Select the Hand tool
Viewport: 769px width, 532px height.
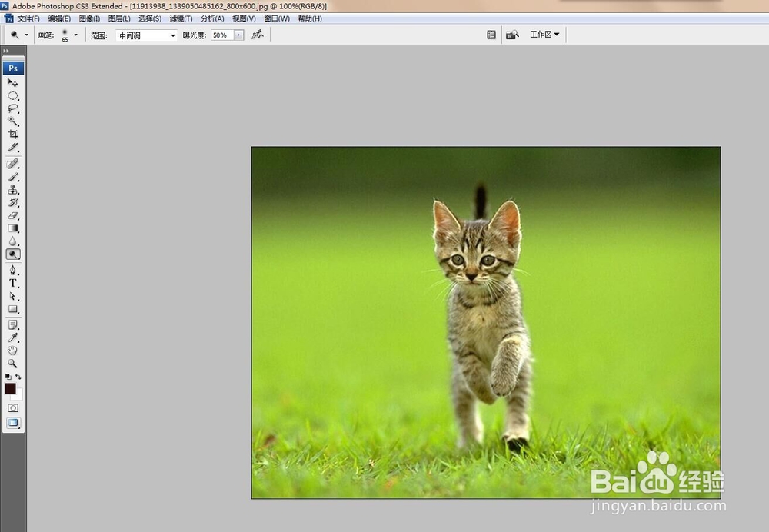tap(13, 351)
